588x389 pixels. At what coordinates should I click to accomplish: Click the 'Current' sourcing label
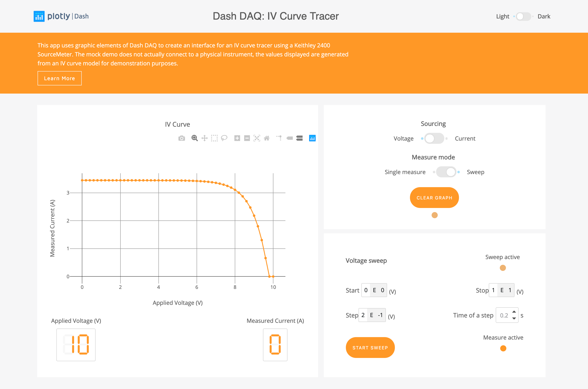465,139
